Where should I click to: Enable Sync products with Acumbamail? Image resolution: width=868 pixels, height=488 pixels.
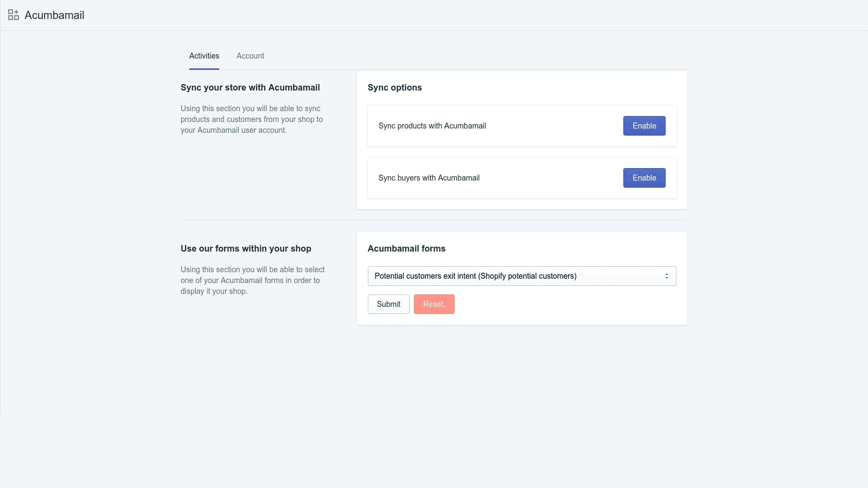click(644, 125)
